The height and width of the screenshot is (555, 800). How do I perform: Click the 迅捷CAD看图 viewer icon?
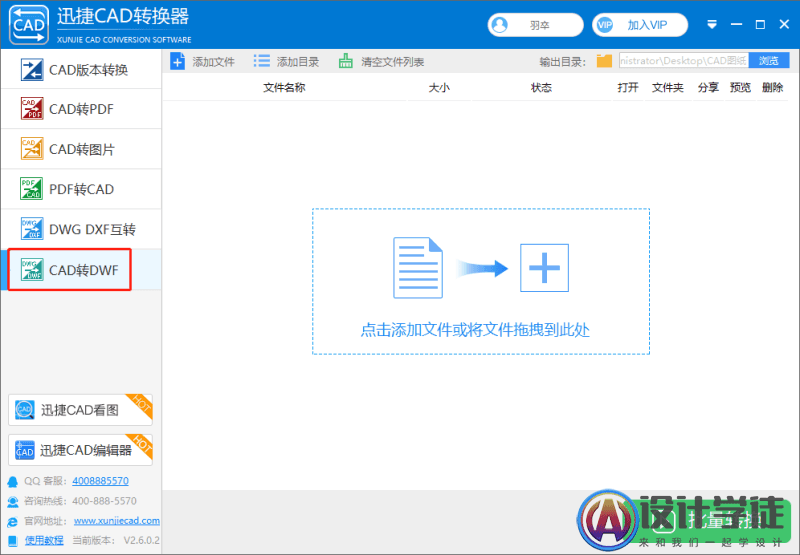coord(24,410)
